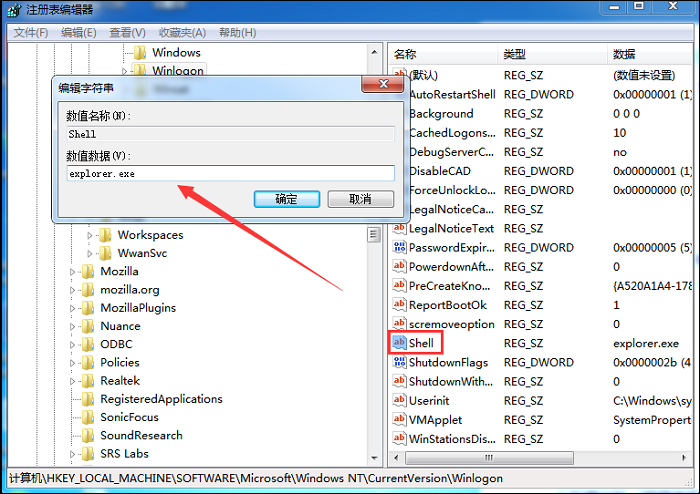Click the tree pane vertical scroll thumb

pyautogui.click(x=374, y=234)
